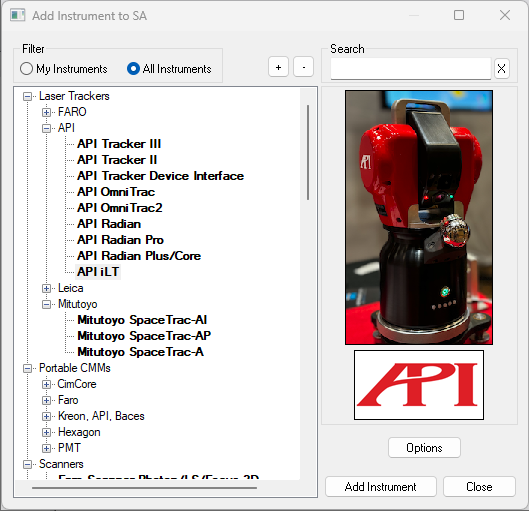This screenshot has width=529, height=511.
Task: Select Mitutoyo SpaceTrac-AI instrument
Action: tap(142, 320)
